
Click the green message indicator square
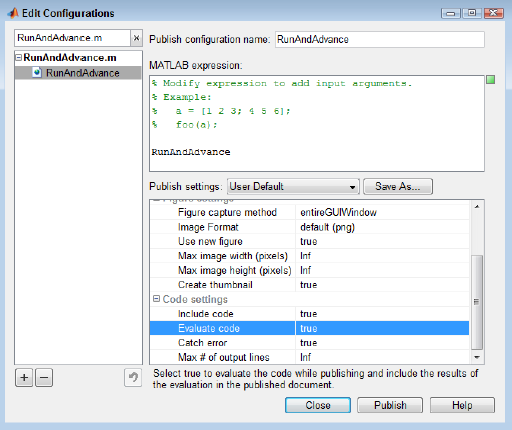coord(490,80)
